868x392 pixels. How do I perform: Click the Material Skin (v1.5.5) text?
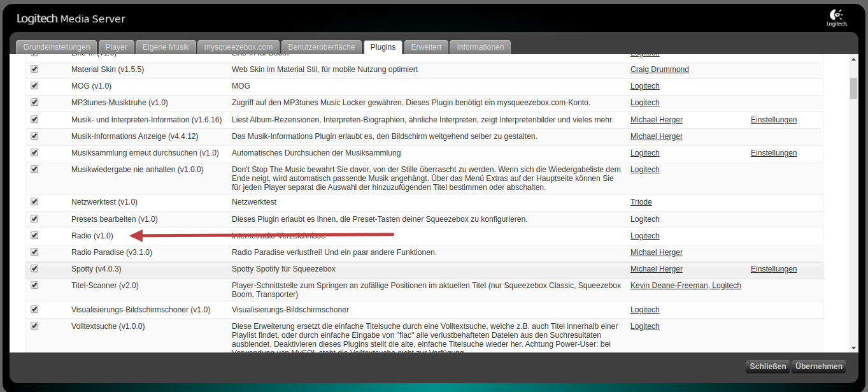[108, 69]
